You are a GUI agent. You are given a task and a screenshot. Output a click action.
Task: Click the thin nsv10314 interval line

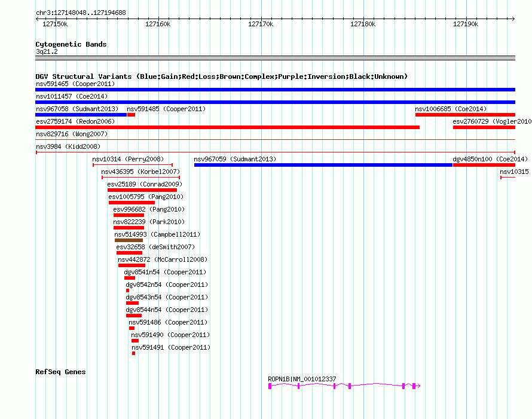tap(133, 165)
